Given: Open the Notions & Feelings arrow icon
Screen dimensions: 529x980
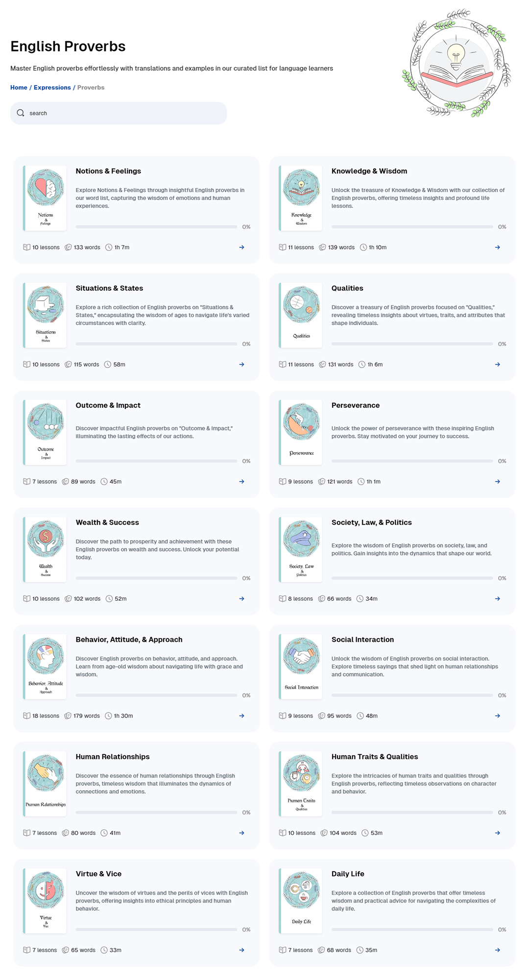Looking at the screenshot, I should (241, 247).
